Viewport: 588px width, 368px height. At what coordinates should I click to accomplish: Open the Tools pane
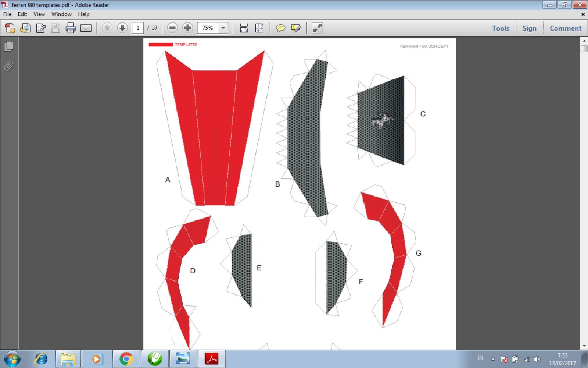click(x=500, y=28)
